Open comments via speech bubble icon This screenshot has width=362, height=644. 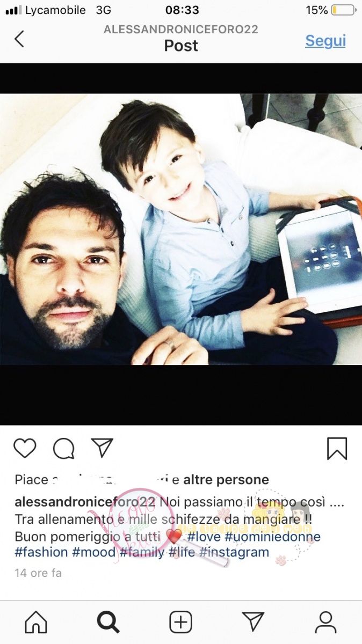coord(63,448)
